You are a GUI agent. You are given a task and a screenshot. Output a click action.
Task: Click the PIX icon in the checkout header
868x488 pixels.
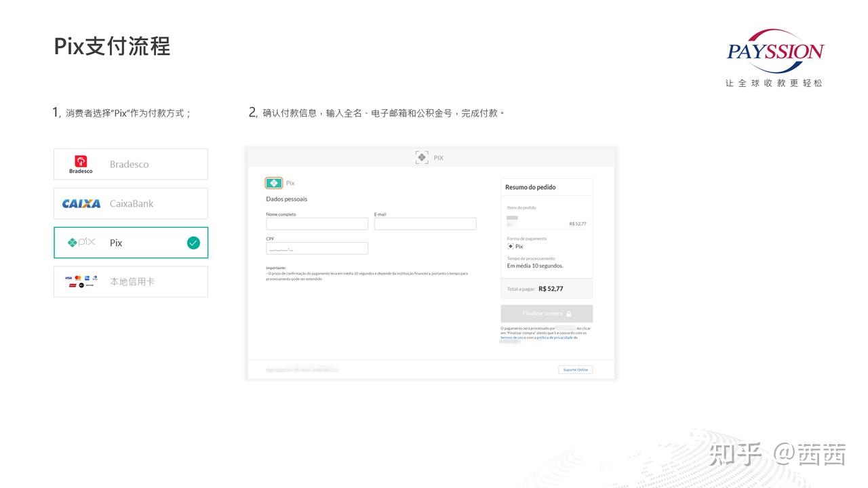[422, 157]
